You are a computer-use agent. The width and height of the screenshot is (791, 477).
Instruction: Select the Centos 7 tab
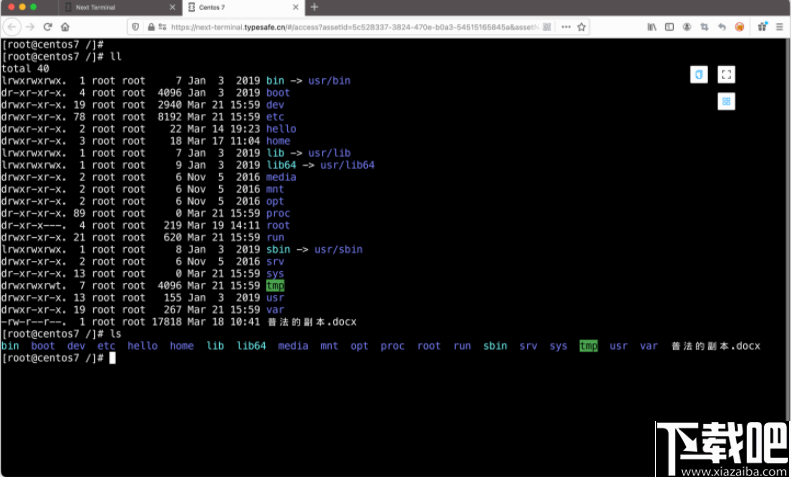pos(243,8)
